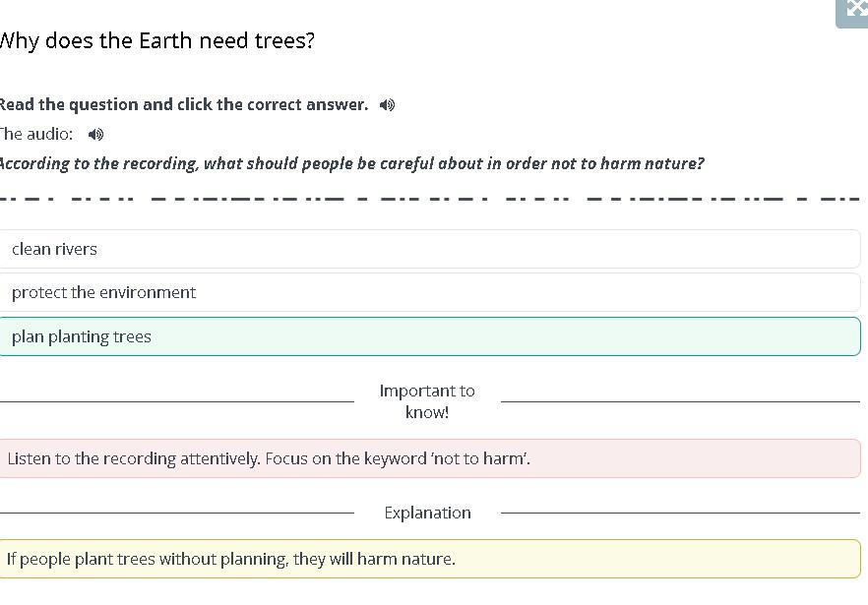Click the 'Important to know!' heading
This screenshot has width=868, height=605.
tap(427, 401)
